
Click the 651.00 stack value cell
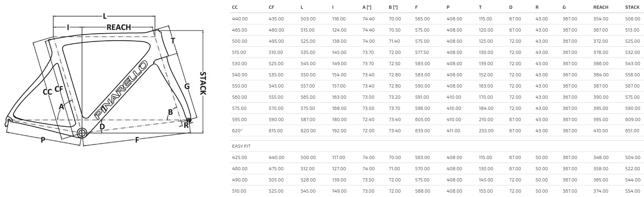[x=632, y=131]
